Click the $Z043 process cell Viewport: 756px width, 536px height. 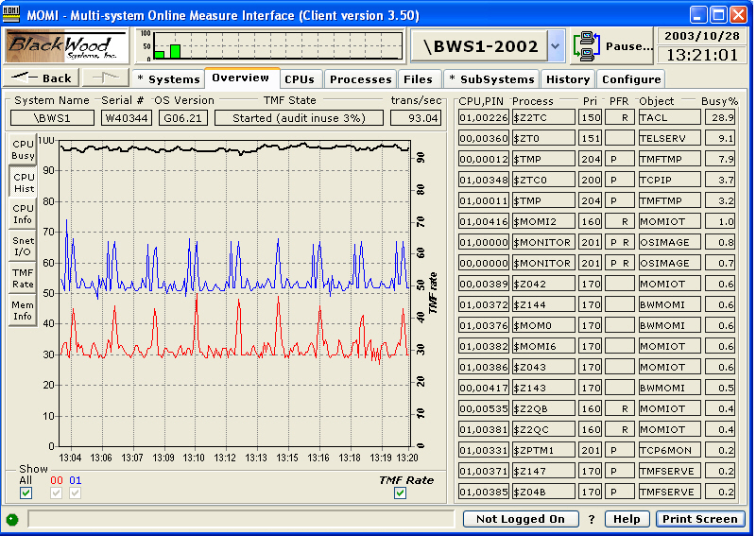pos(543,366)
